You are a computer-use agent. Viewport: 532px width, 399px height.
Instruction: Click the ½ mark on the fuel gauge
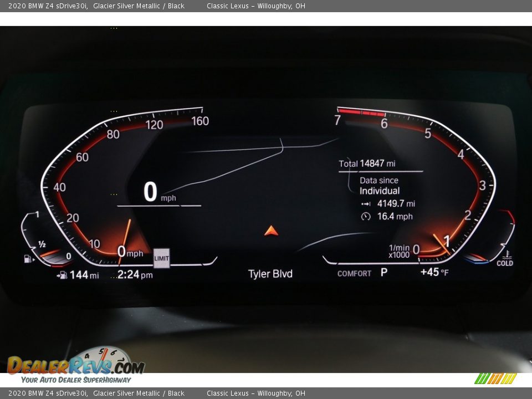coord(42,244)
